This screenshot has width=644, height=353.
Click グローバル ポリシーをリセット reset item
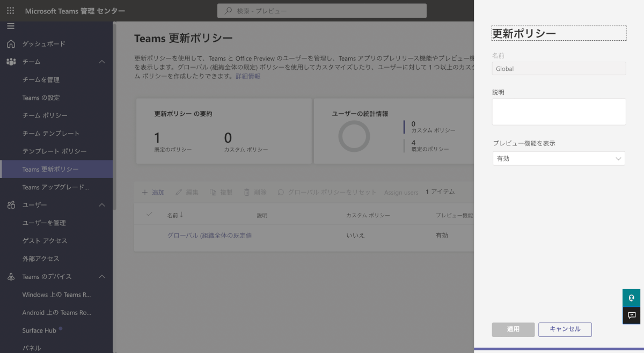(x=327, y=192)
